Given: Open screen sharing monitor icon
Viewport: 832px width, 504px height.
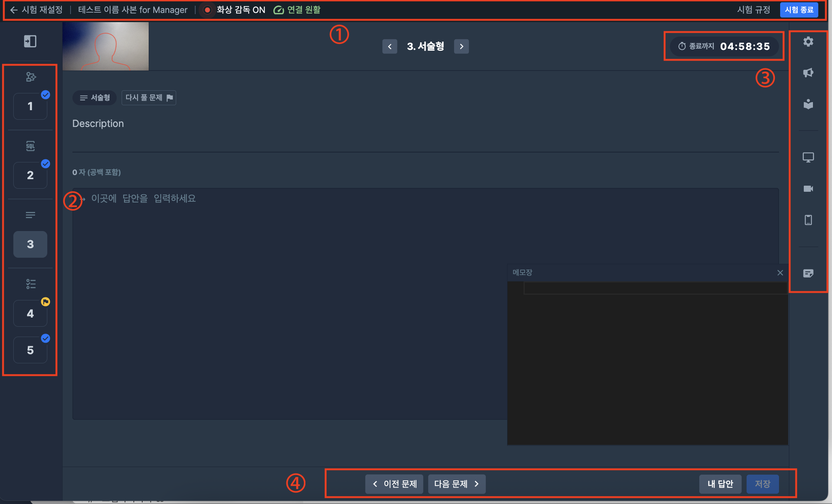Looking at the screenshot, I should tap(808, 157).
